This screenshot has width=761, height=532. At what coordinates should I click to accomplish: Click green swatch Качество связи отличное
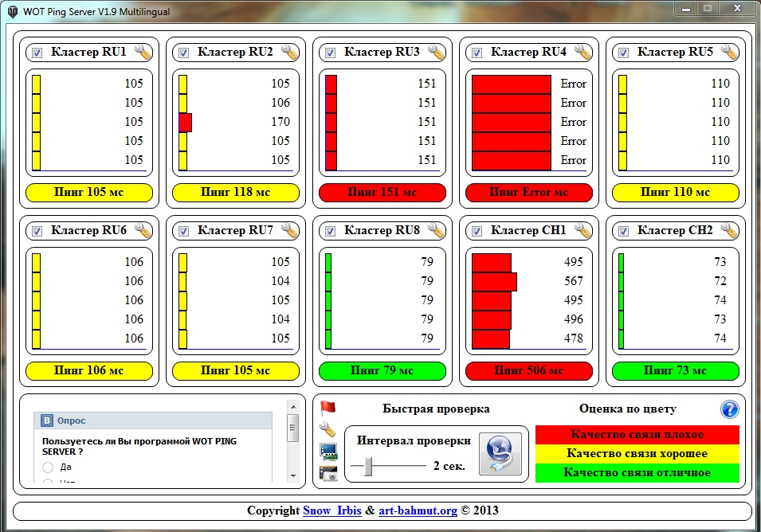[637, 473]
